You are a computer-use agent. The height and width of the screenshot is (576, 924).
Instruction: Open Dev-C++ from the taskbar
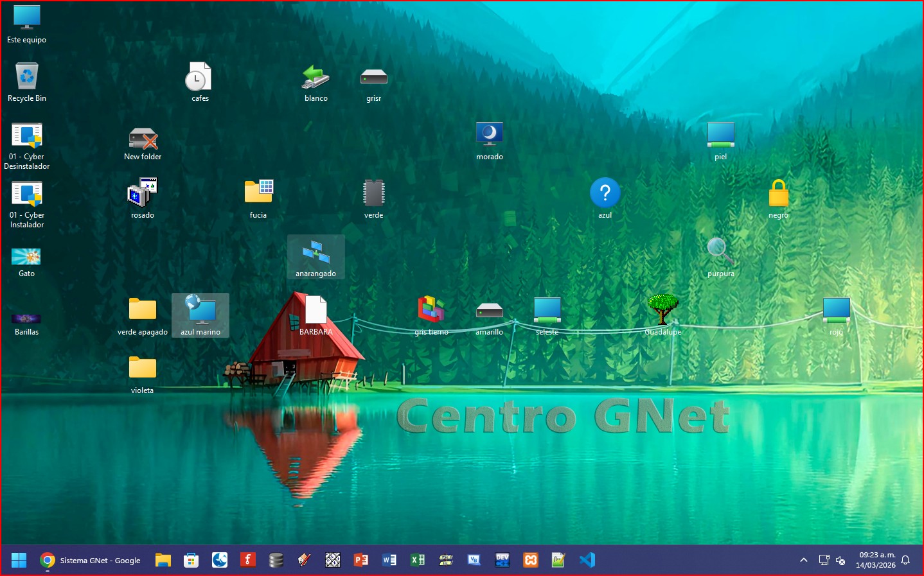click(502, 560)
